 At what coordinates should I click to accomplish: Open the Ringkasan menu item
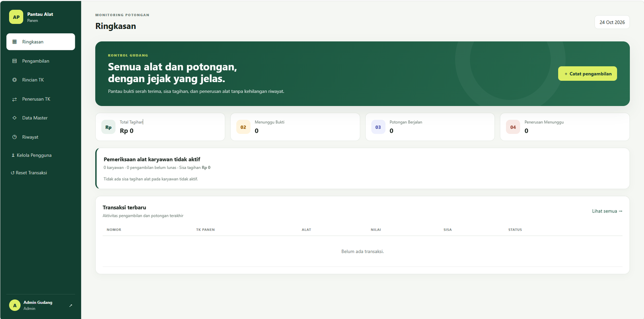[x=41, y=42]
